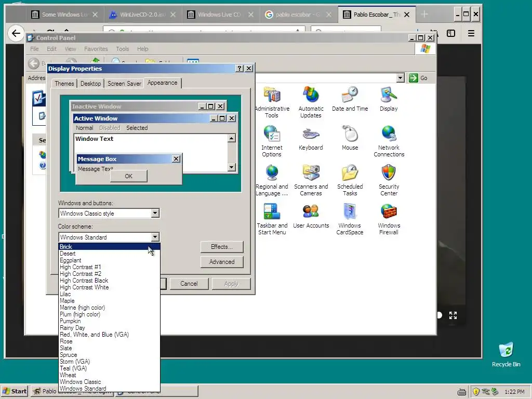Select Pumpkin color scheme
This screenshot has height=399, width=532.
point(109,321)
